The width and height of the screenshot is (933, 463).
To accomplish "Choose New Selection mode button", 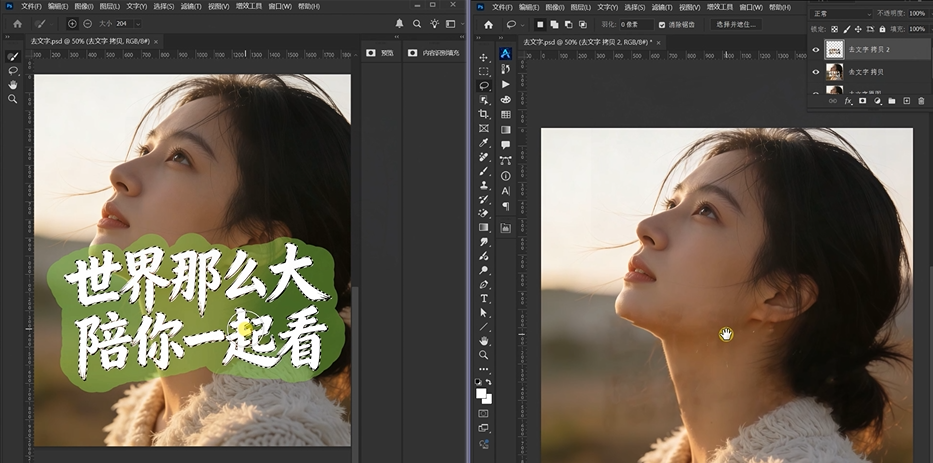I will click(x=540, y=24).
